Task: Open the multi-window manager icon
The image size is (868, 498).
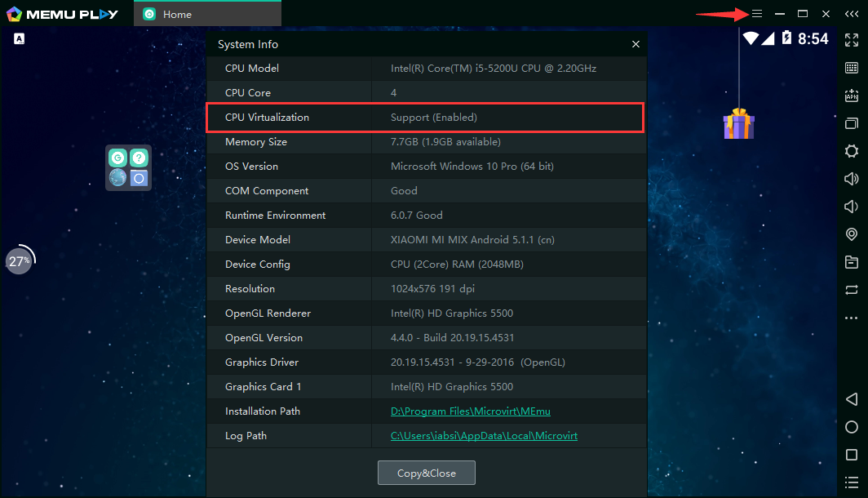Action: [852, 123]
